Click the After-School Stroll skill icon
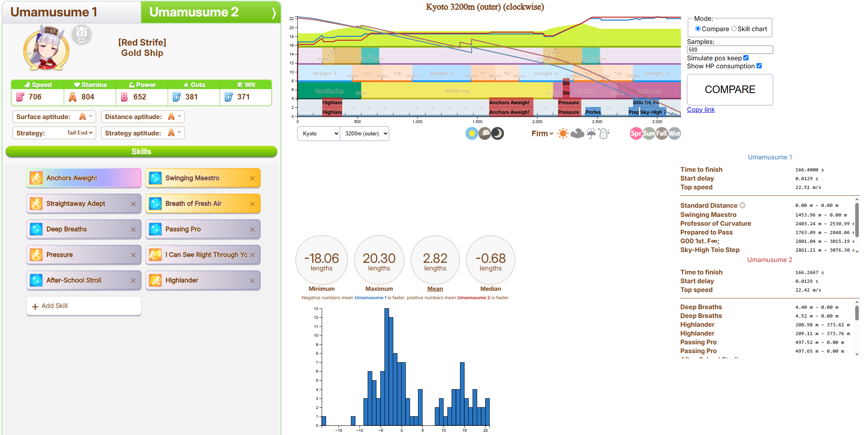Viewport: 868px width, 435px height. [x=36, y=280]
